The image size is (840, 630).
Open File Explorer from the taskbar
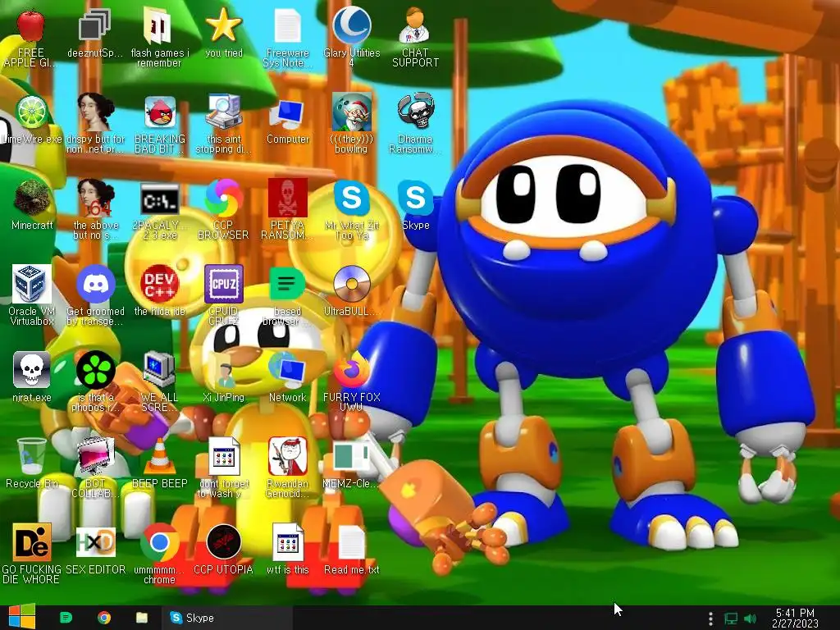coord(142,618)
